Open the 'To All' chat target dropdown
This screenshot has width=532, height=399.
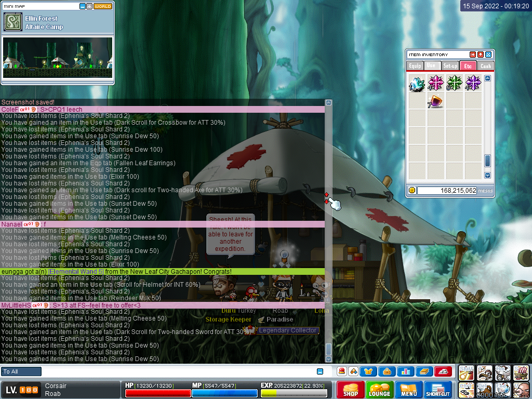pos(21,371)
